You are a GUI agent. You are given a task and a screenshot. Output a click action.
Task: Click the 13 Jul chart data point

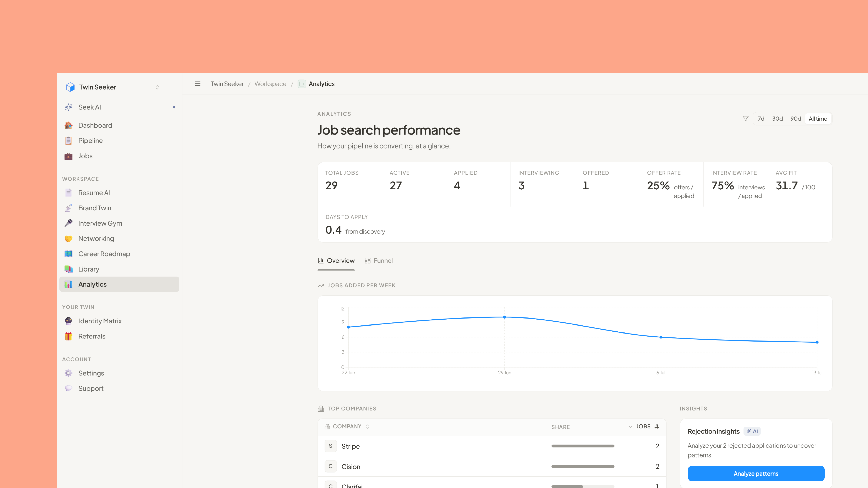[x=817, y=342]
